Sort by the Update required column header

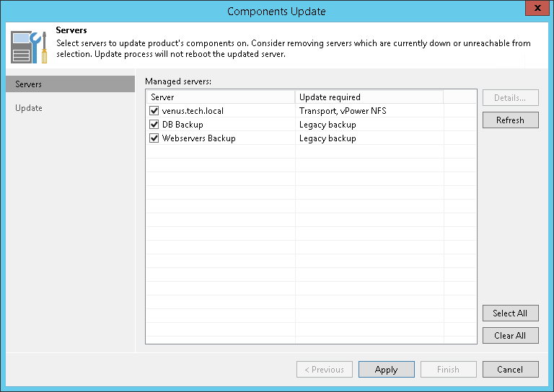click(x=369, y=97)
